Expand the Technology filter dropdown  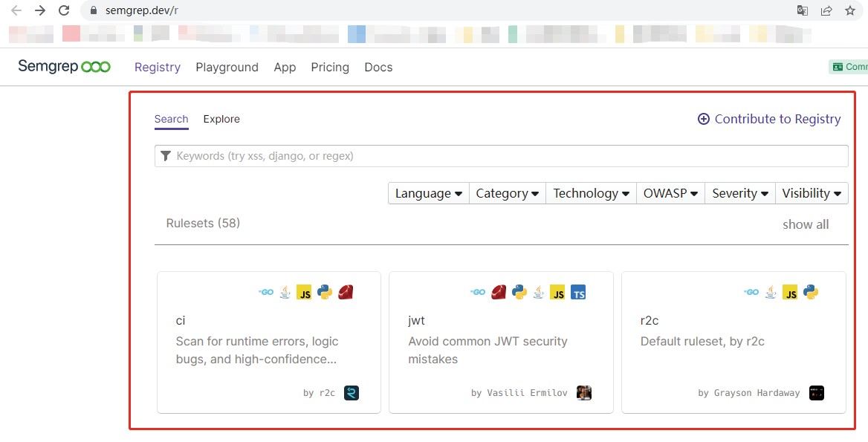tap(592, 194)
